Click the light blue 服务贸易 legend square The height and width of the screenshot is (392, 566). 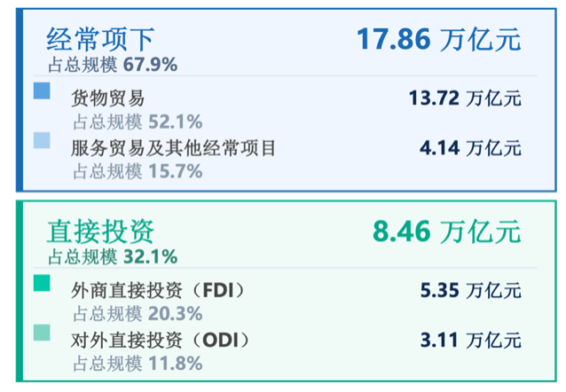pyautogui.click(x=42, y=139)
